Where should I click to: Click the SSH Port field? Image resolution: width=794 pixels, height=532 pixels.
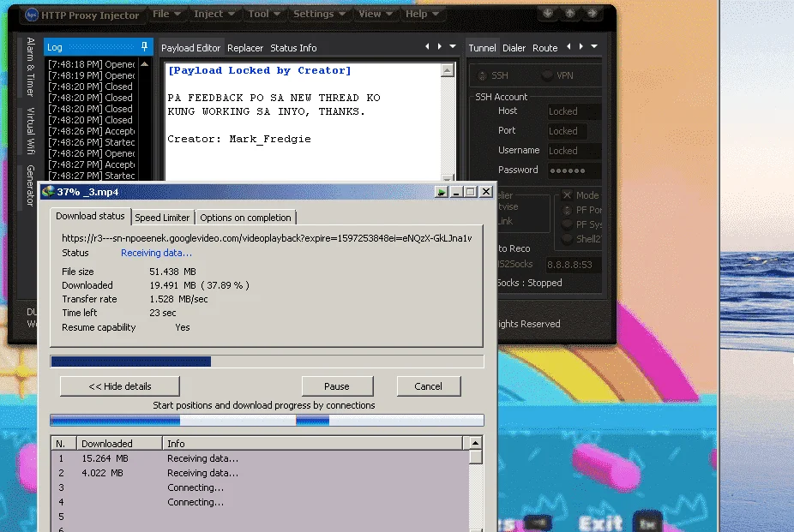(x=567, y=131)
